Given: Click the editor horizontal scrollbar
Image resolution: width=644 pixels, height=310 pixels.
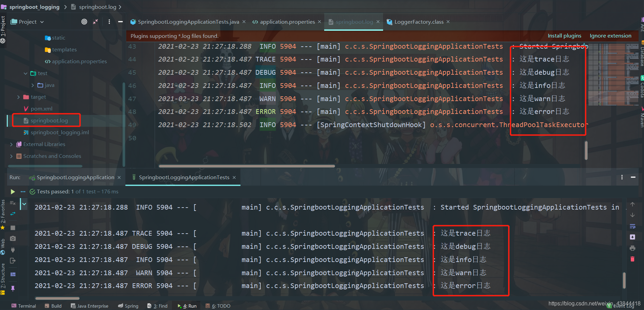Looking at the screenshot, I should (247, 166).
